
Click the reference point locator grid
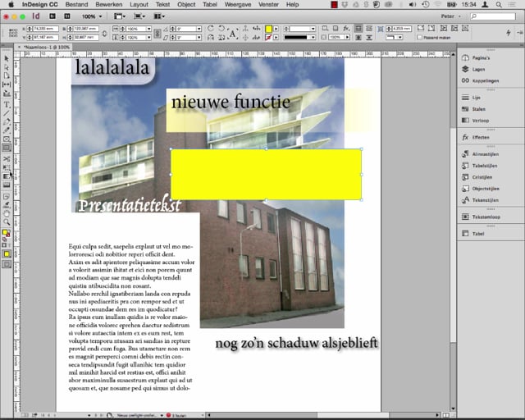coord(13,33)
